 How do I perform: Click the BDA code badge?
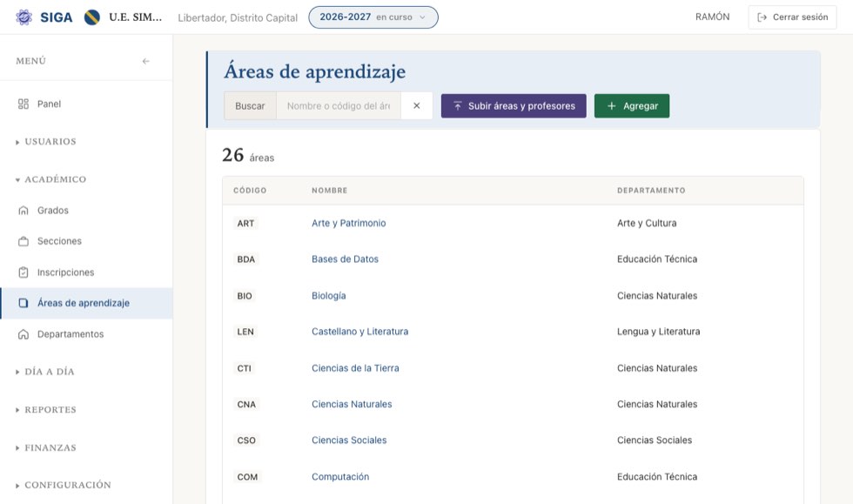[x=245, y=259]
